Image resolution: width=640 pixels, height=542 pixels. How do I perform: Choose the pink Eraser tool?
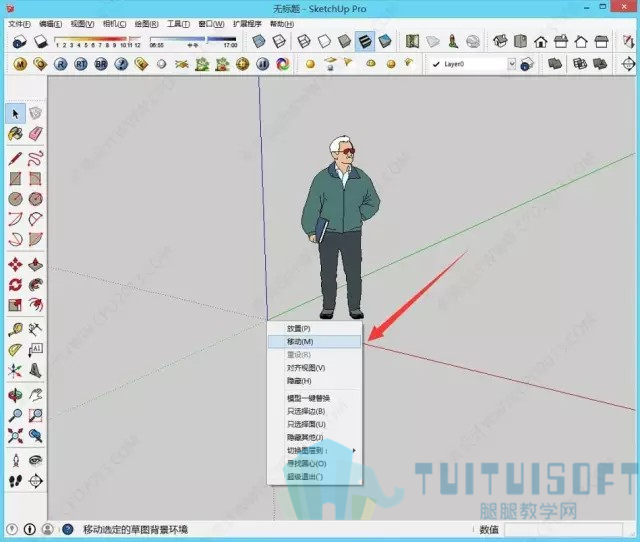click(36, 133)
